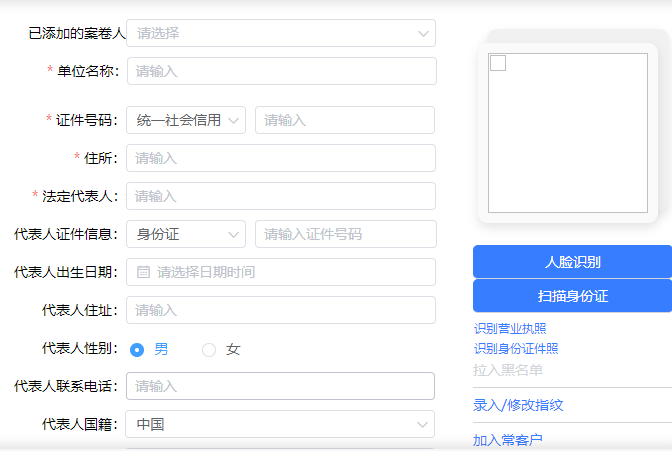Image resolution: width=672 pixels, height=451 pixels.
Task: Open the 统一社会信用 certificate type dropdown
Action: [186, 120]
